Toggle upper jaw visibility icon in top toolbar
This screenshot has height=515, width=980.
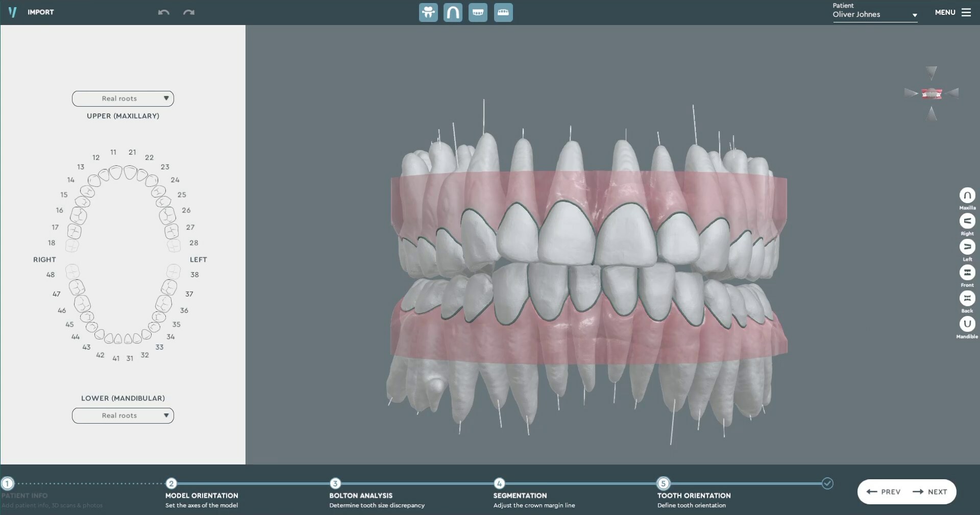478,12
